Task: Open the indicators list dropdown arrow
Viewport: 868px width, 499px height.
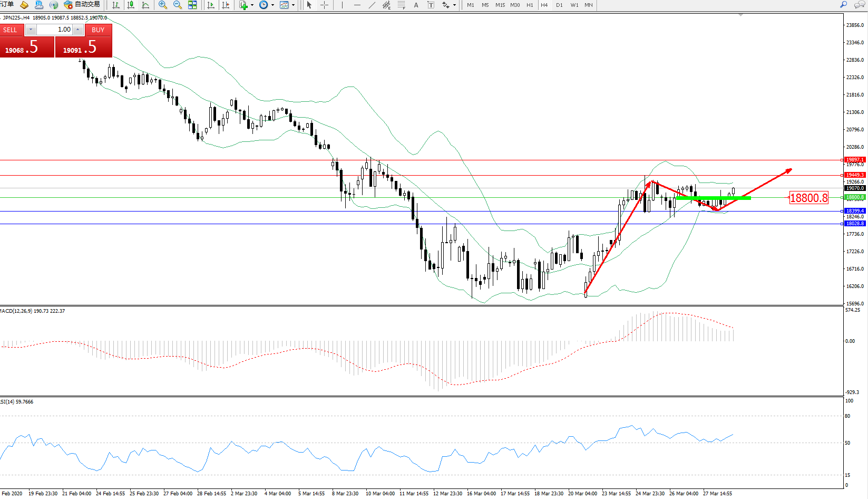Action: (x=252, y=5)
